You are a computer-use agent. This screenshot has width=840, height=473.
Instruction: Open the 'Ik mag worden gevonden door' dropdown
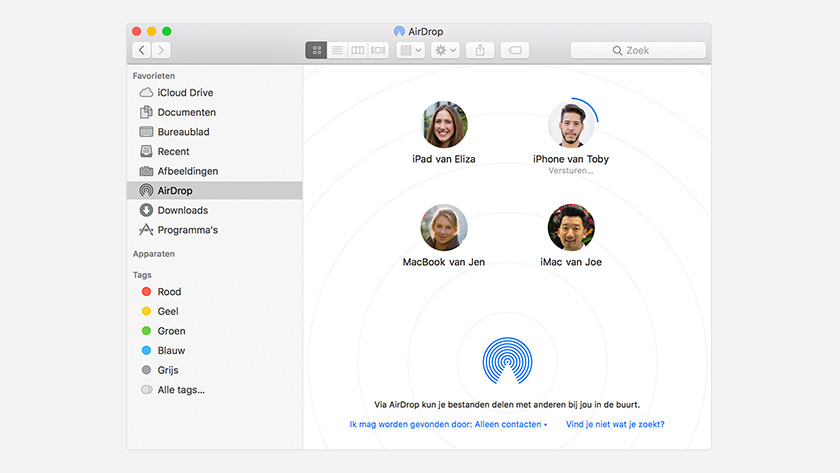(448, 424)
